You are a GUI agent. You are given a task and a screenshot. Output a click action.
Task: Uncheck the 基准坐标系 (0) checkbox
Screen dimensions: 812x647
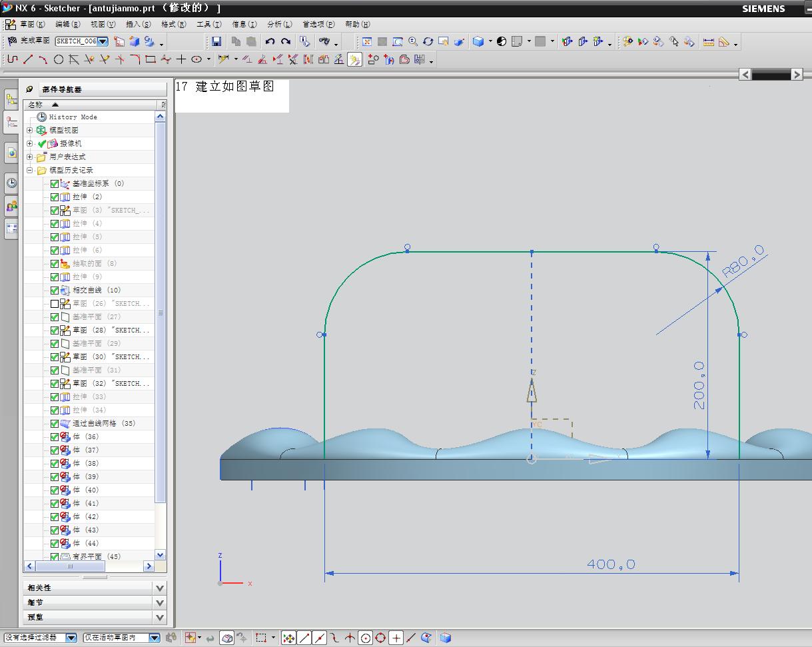click(x=55, y=183)
